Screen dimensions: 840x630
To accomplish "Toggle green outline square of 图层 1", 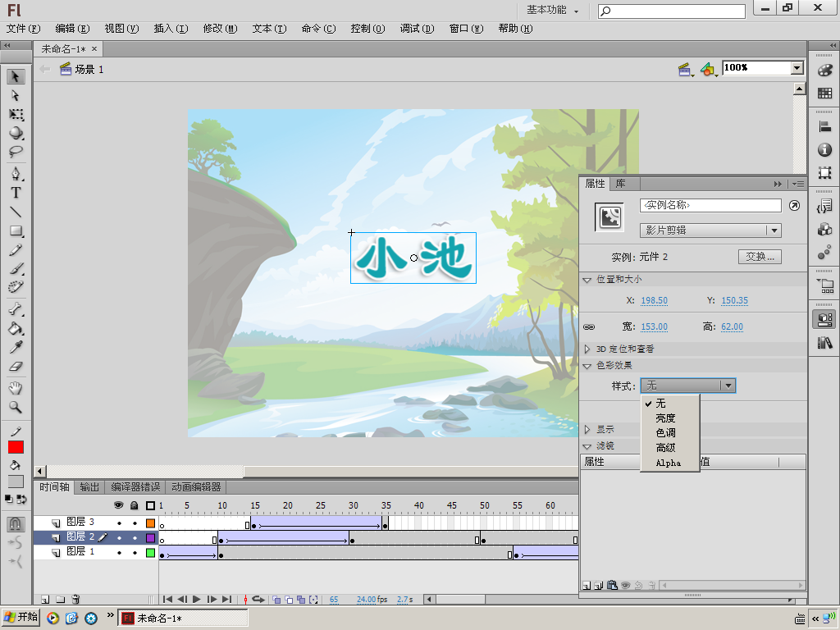I will tap(151, 552).
